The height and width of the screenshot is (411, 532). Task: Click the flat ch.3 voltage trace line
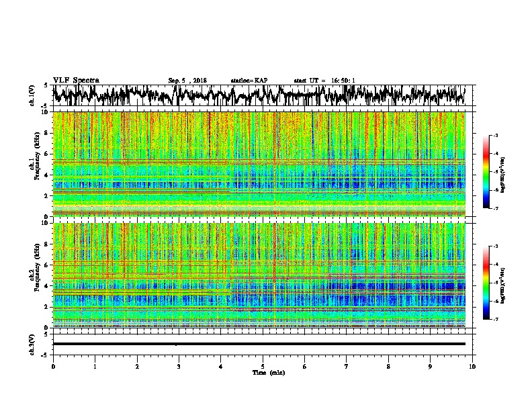click(259, 344)
